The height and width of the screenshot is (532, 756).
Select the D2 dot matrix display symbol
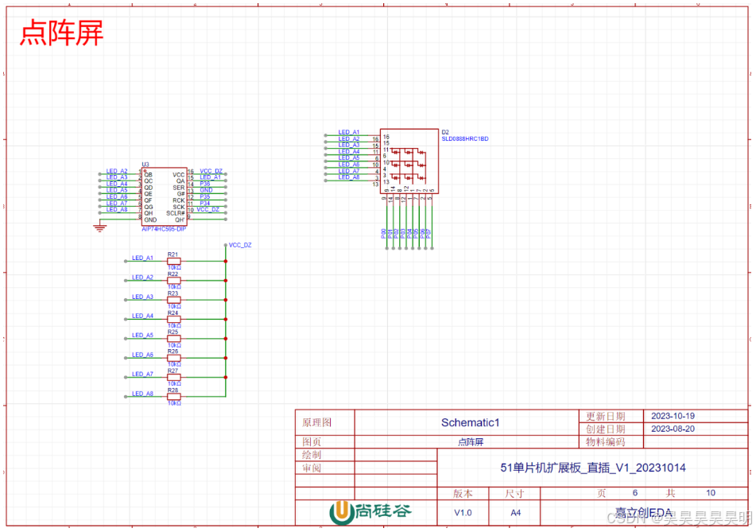click(409, 161)
